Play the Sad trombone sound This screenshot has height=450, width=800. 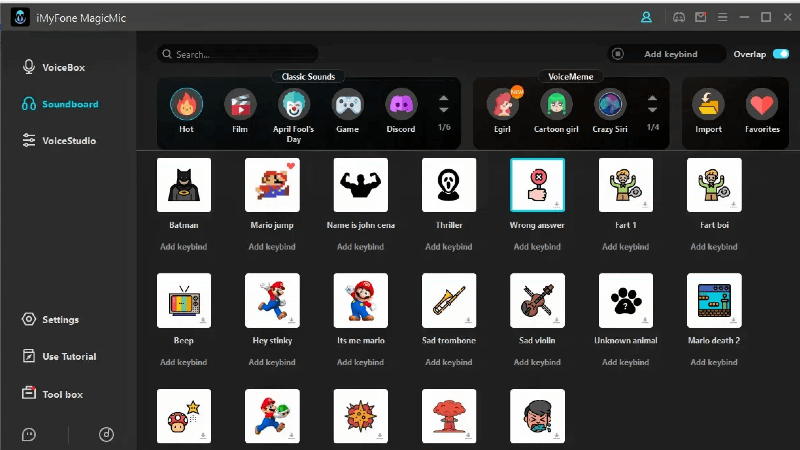[x=449, y=301]
